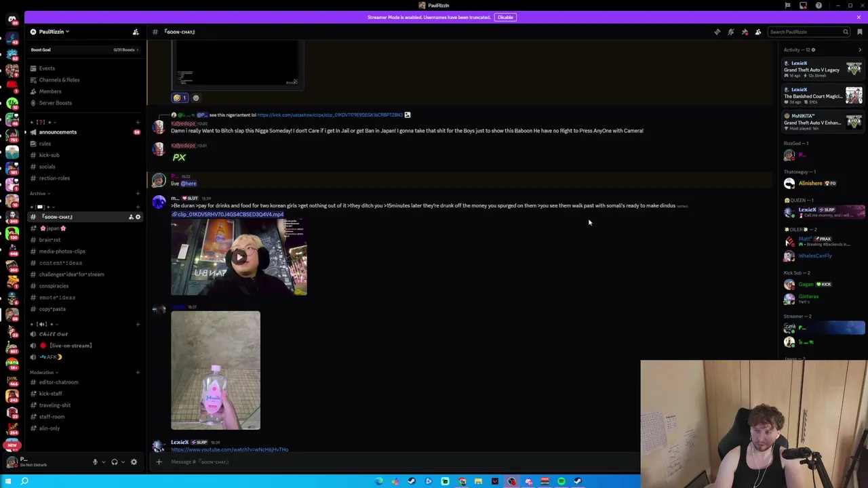Open The Banished Court activity card
This screenshot has width=868, height=488.
(823, 96)
